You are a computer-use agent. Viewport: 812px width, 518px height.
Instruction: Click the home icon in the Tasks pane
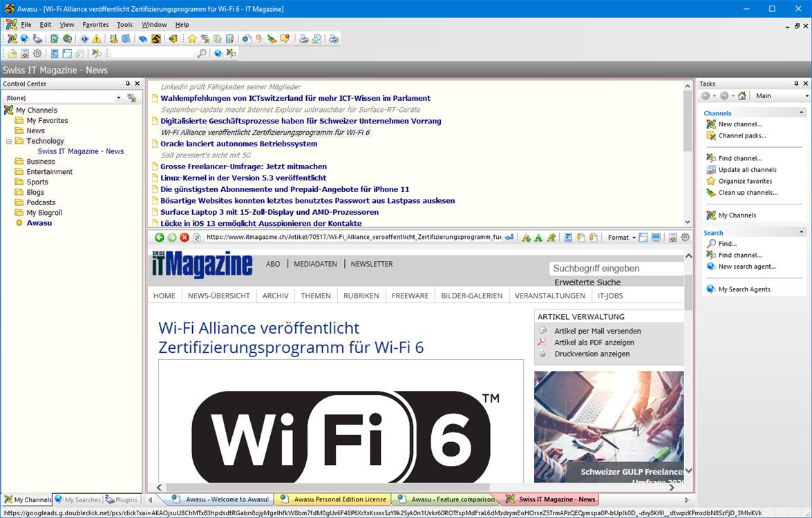(x=742, y=96)
